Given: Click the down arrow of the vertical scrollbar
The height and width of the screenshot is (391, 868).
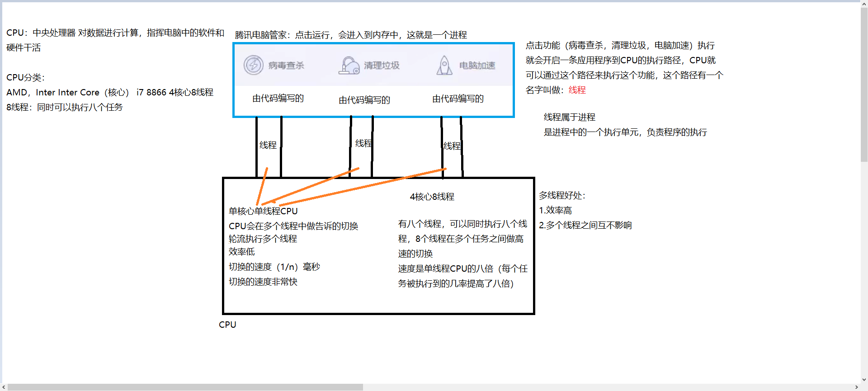Looking at the screenshot, I should point(864,380).
